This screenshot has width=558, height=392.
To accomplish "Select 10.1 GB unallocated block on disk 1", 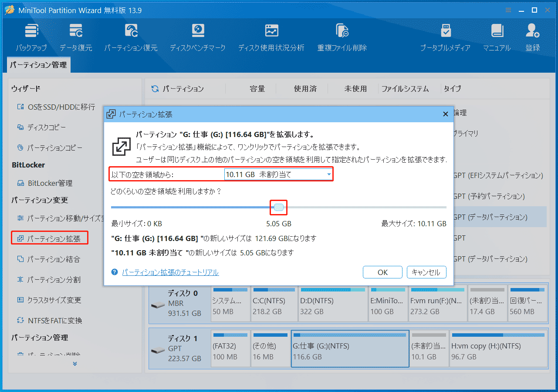I will tap(429, 348).
